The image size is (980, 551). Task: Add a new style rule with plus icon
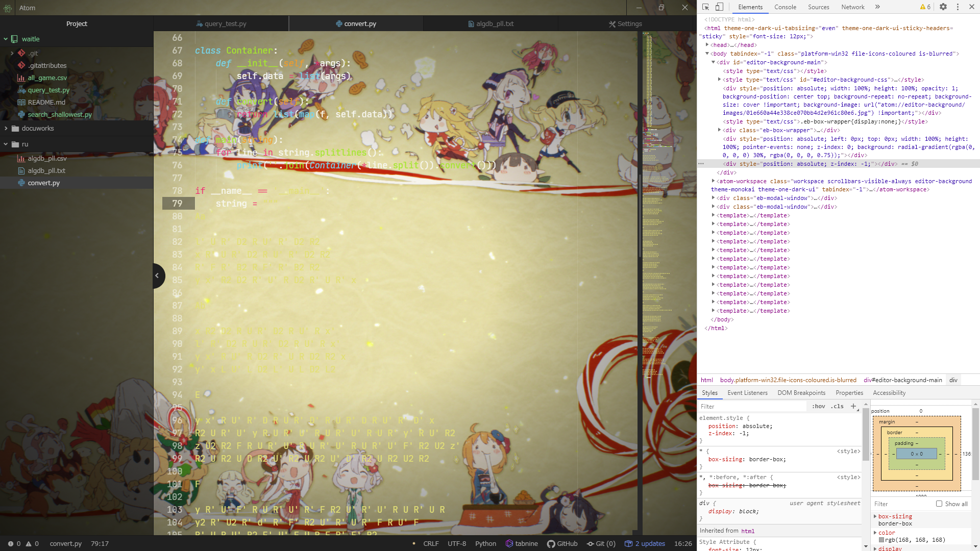[x=853, y=406]
